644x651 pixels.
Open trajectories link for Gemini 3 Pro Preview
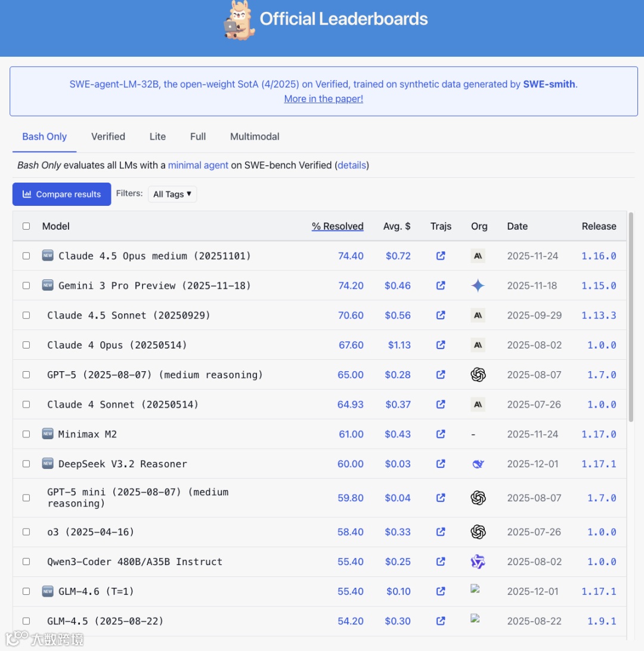pos(441,286)
